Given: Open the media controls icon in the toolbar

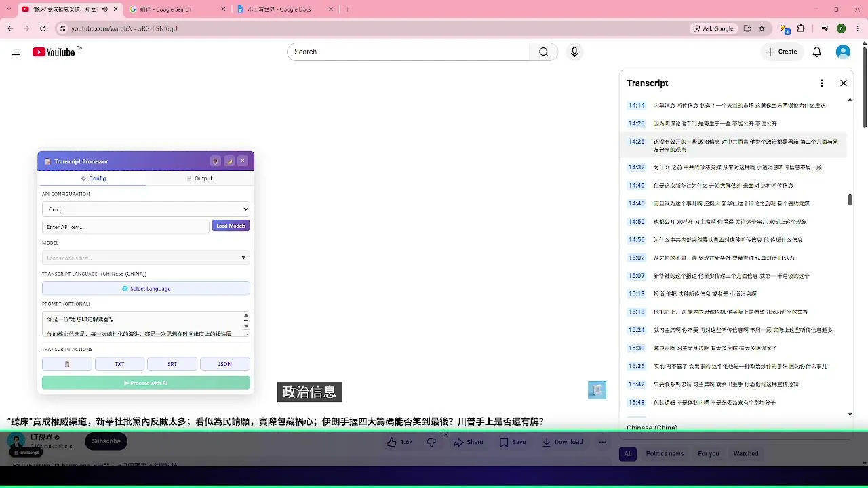Looking at the screenshot, I should click(x=825, y=28).
